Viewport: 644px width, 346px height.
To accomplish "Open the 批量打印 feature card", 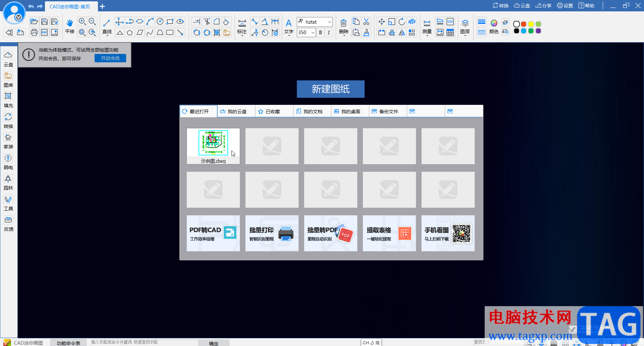I will point(272,233).
